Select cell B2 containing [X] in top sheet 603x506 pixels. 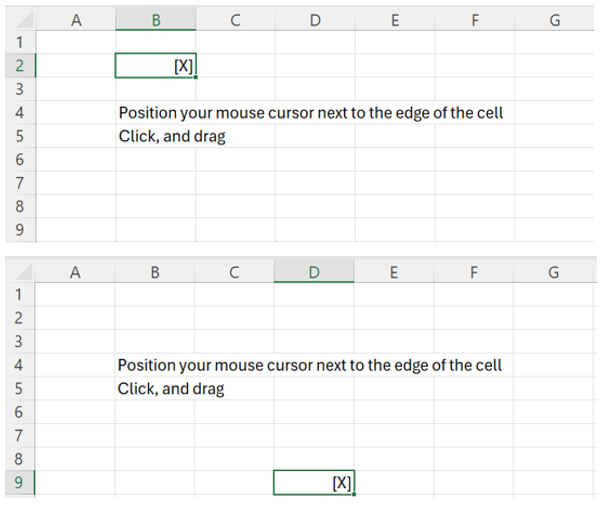click(x=156, y=66)
